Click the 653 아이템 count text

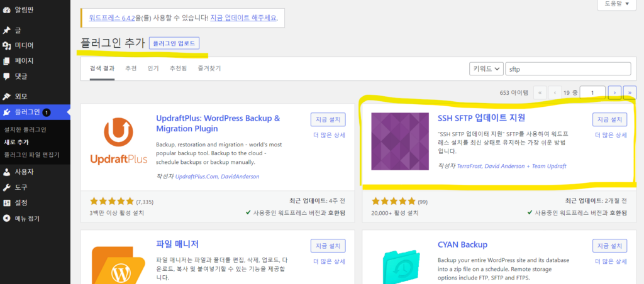coord(514,93)
